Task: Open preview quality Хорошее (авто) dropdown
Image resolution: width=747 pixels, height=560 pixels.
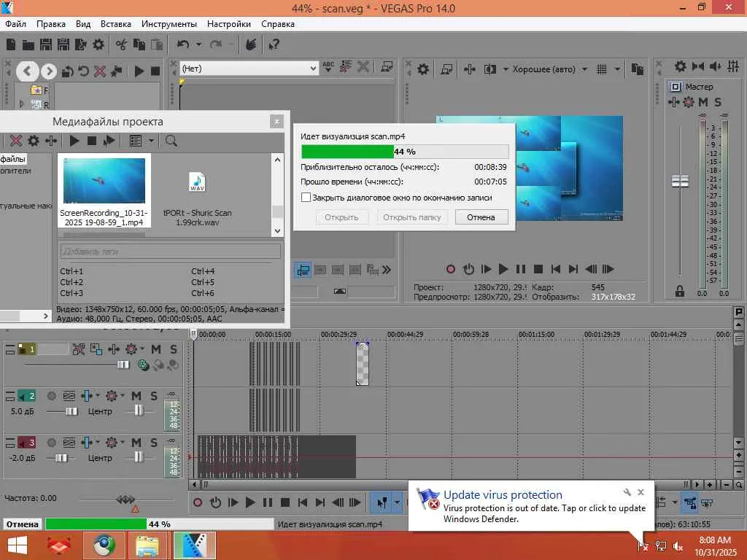Action: pos(584,69)
